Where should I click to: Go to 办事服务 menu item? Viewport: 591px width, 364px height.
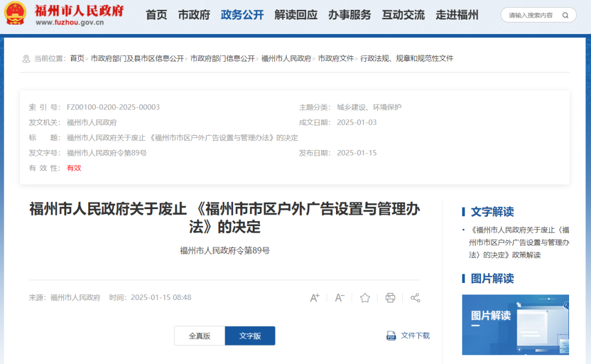pyautogui.click(x=349, y=15)
